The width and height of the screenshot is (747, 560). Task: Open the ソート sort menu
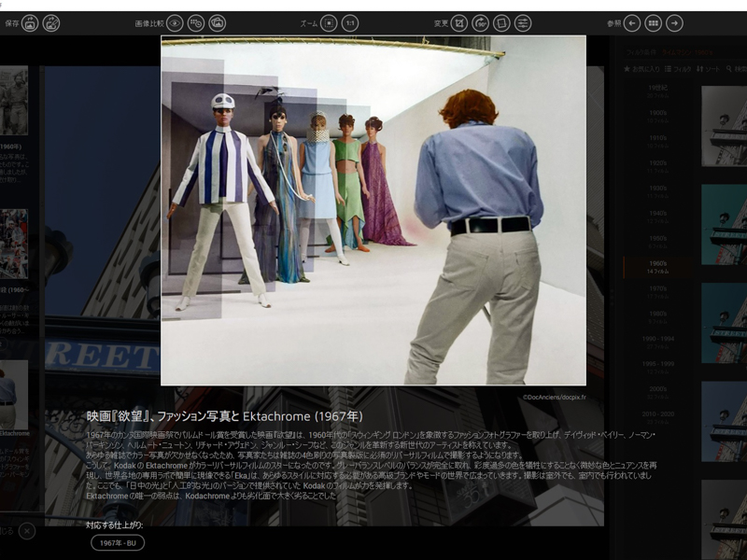click(709, 69)
